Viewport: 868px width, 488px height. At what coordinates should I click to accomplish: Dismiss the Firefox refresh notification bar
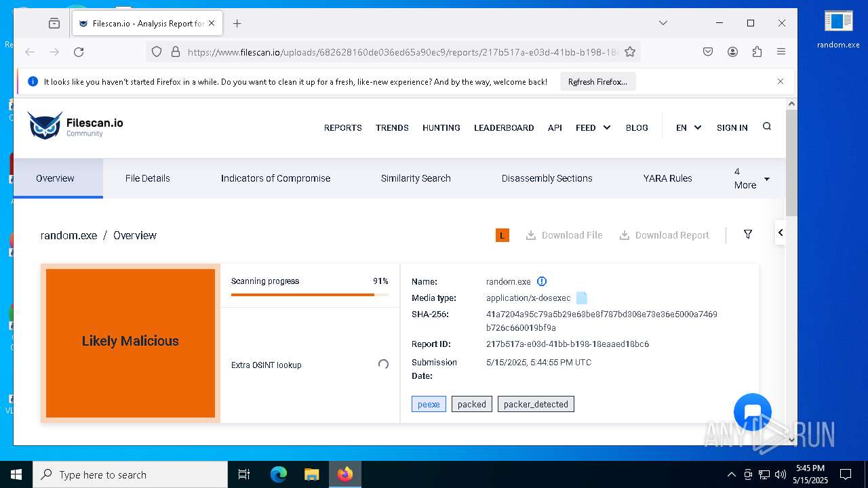coord(781,81)
